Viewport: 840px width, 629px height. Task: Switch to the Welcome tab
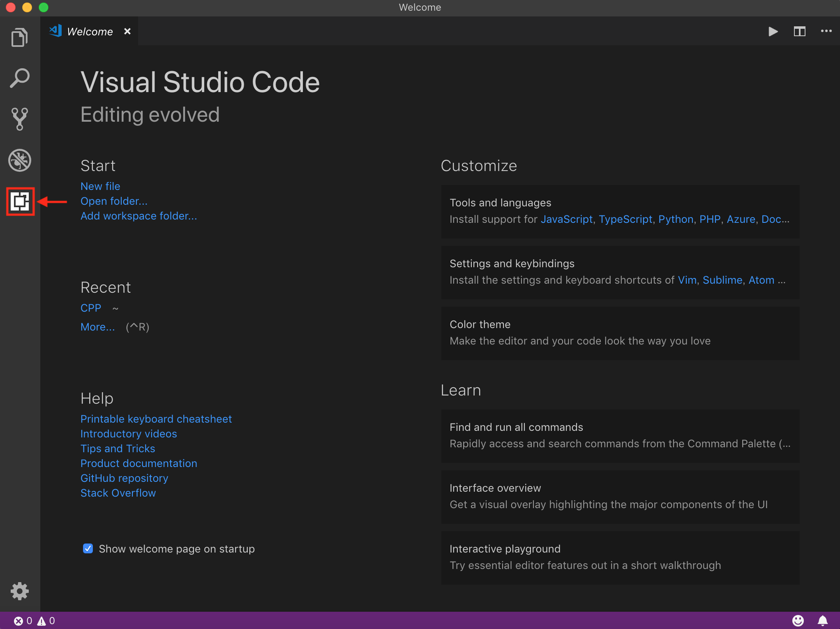click(x=90, y=31)
